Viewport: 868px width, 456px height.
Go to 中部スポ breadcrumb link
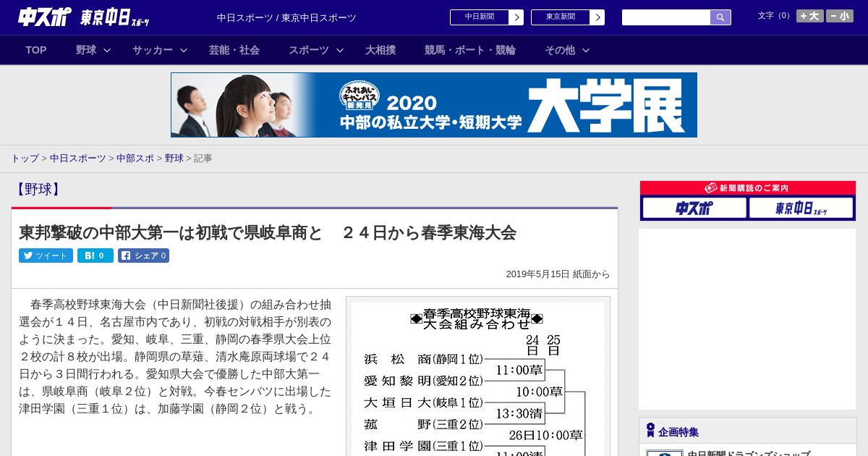point(135,158)
